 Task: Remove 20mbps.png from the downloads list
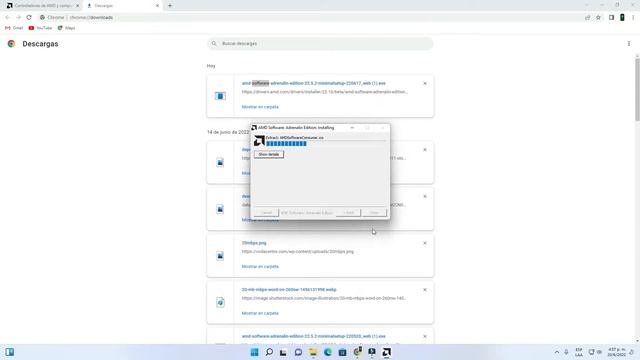[x=425, y=243]
